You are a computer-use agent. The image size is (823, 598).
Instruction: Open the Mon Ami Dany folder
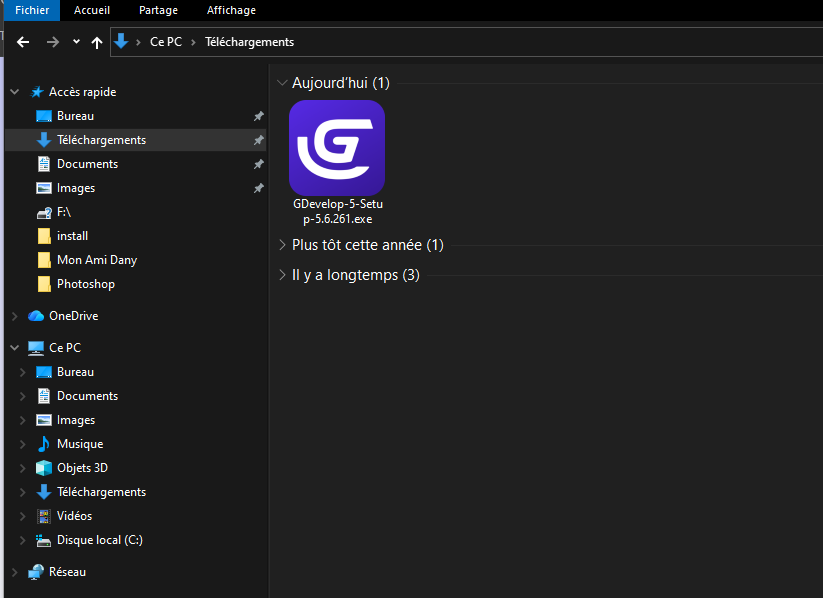(96, 260)
